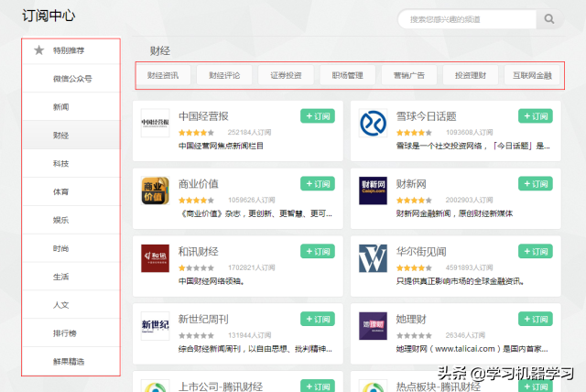Open the 中国经营报 logo thumbnail
Viewport: 586px width, 392px height.
point(155,123)
